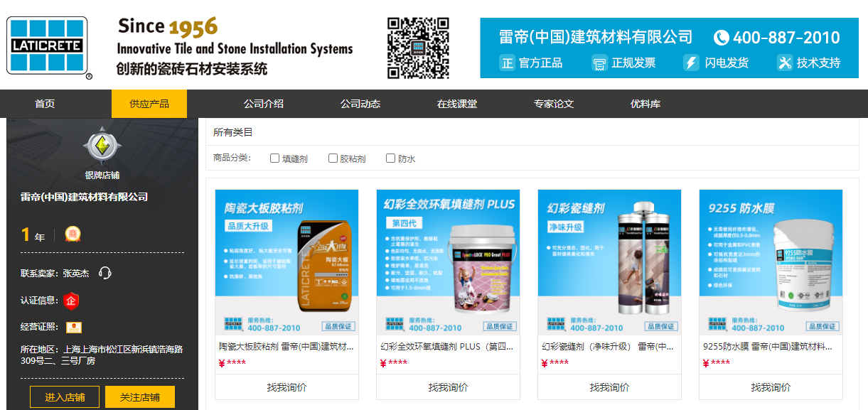Open the 优料库 nav tab
The height and width of the screenshot is (410, 868).
click(645, 104)
